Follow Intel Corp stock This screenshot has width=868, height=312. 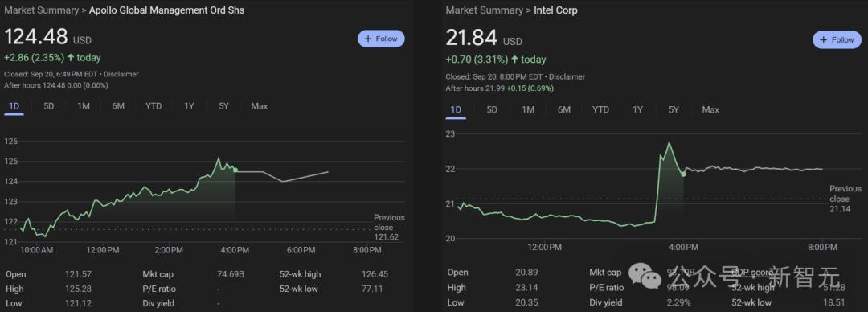(837, 40)
